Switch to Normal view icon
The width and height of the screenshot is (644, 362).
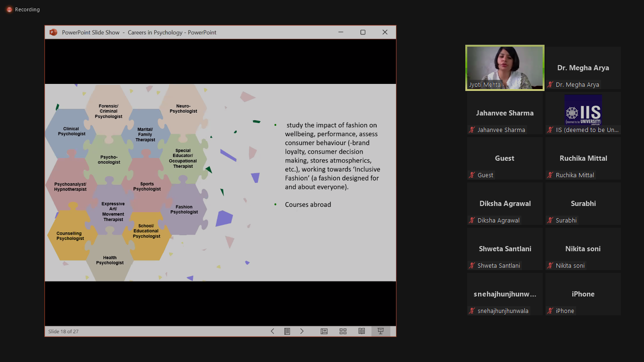(x=324, y=331)
